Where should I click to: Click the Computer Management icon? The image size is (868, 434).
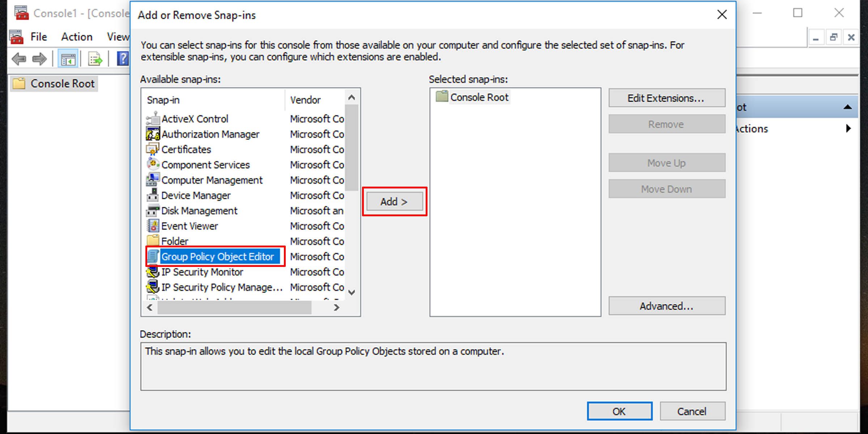(x=153, y=180)
